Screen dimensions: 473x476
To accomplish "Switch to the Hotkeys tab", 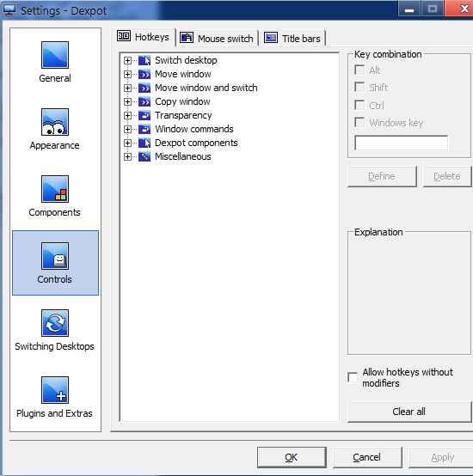I will [144, 37].
